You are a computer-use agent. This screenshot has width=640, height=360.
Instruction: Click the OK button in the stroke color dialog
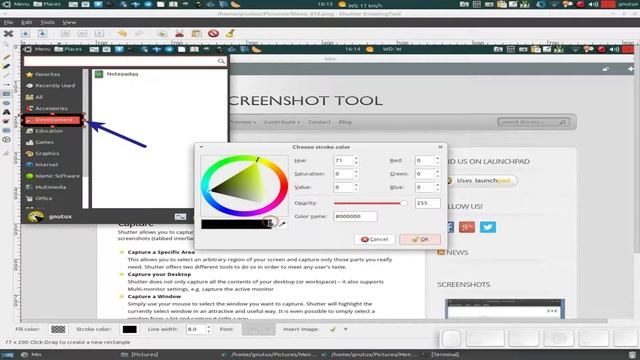[x=420, y=239]
